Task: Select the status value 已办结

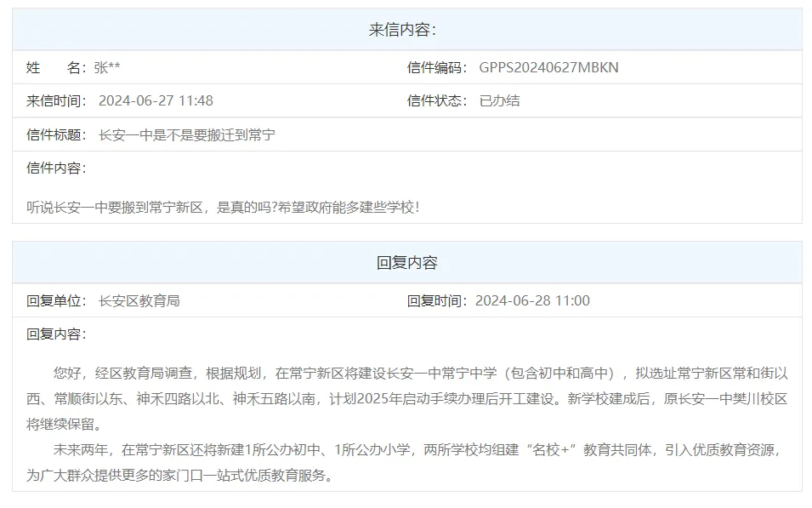Action: click(499, 100)
